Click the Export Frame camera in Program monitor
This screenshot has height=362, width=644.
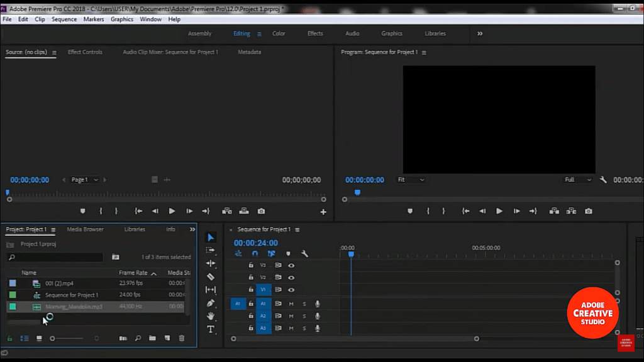(589, 211)
